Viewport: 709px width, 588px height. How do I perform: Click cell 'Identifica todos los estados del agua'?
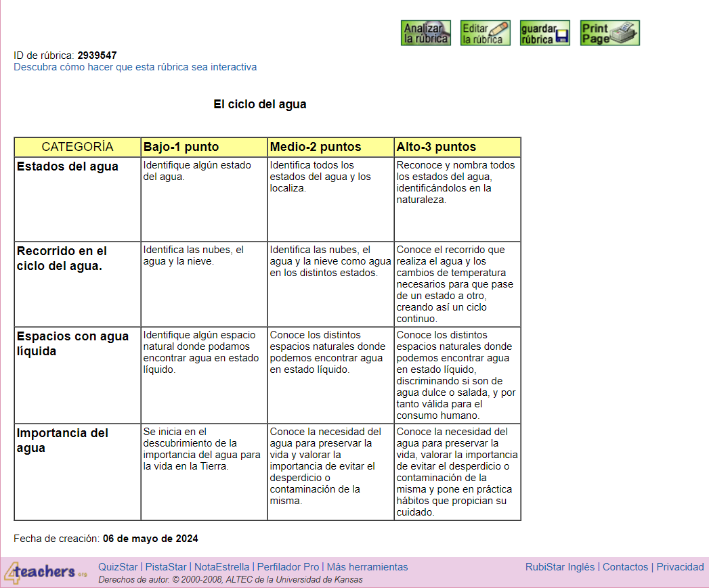(x=330, y=200)
